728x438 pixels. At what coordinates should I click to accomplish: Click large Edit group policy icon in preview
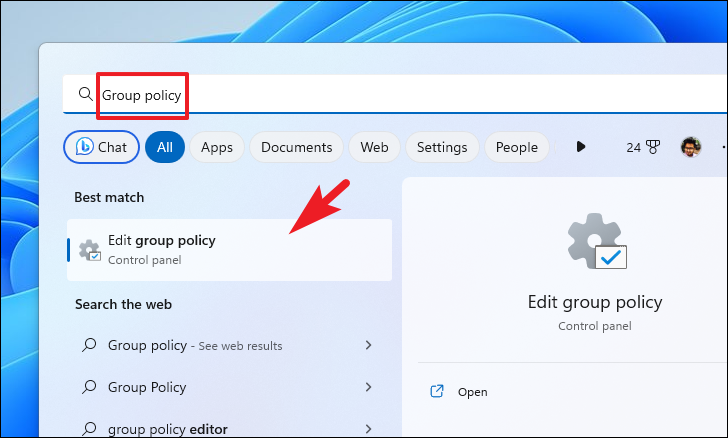tap(597, 241)
